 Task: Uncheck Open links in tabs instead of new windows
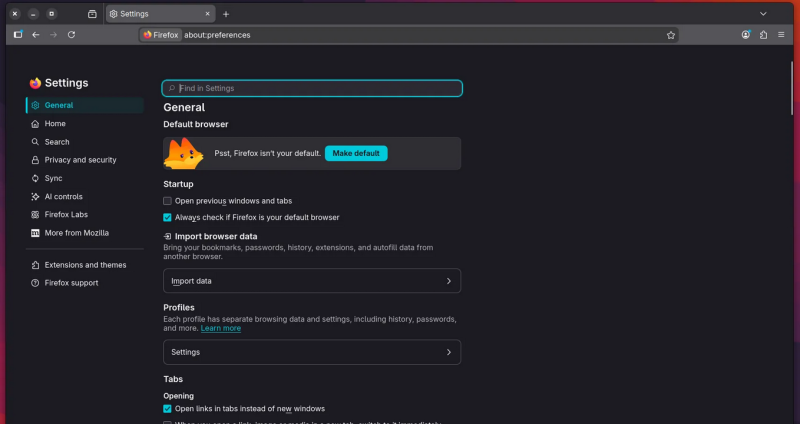(x=167, y=409)
